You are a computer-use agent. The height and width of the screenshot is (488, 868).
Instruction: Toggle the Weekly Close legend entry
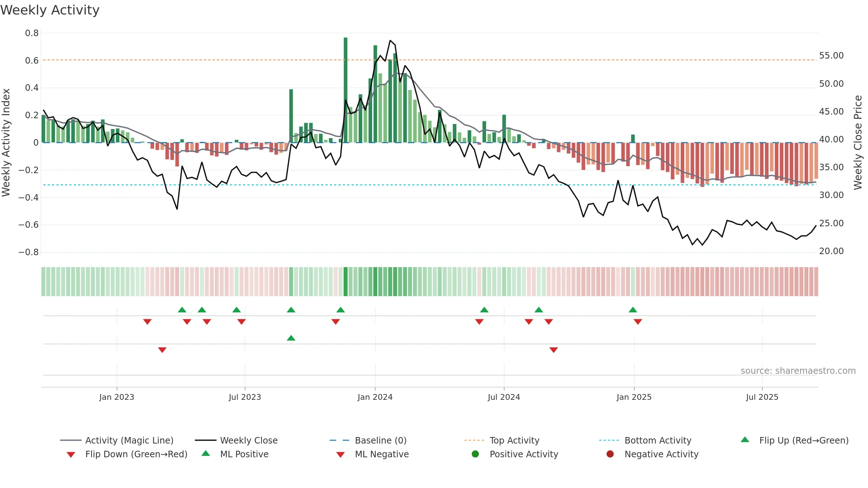point(236,440)
